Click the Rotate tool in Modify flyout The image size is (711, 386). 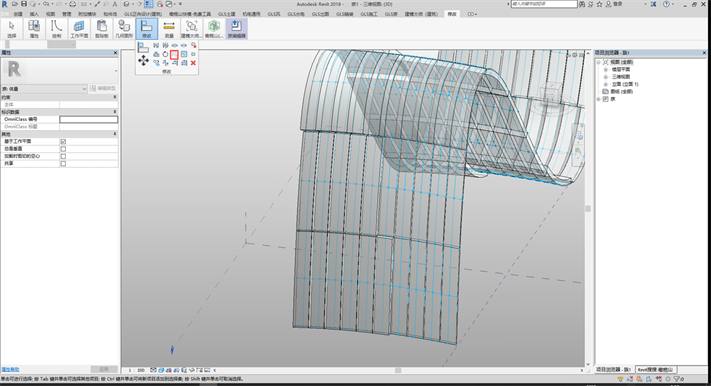165,54
